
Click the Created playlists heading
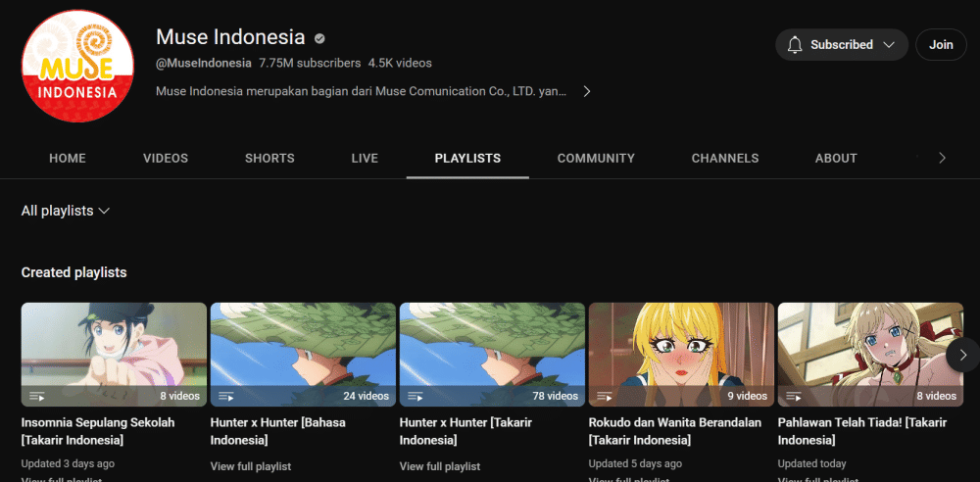[73, 272]
